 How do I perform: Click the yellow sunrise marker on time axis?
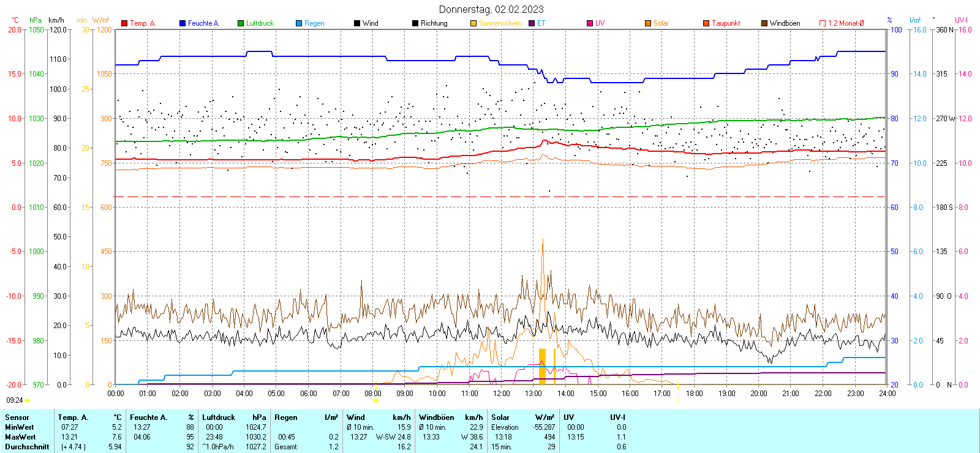376,400
